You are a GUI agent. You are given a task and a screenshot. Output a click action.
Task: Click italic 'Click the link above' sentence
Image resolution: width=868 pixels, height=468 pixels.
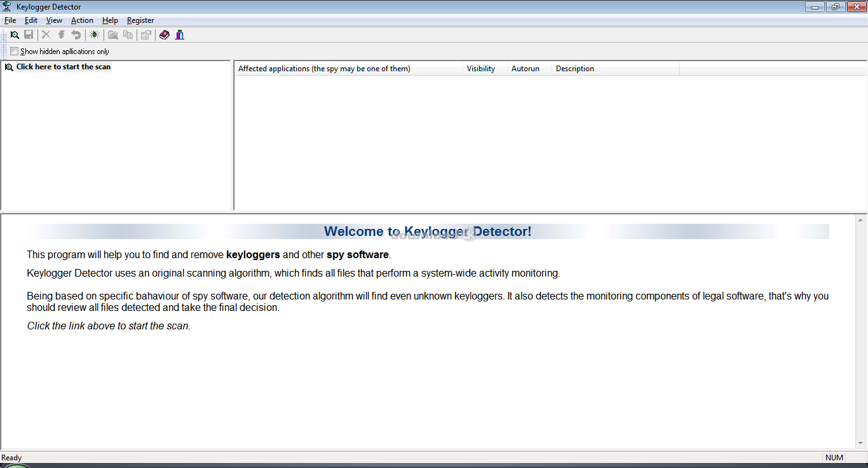pyautogui.click(x=109, y=326)
